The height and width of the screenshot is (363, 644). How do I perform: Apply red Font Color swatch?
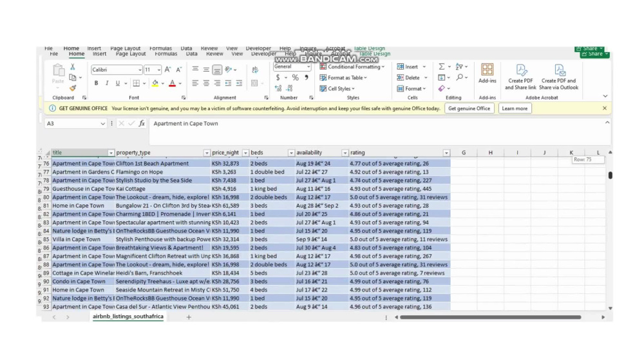click(x=173, y=83)
